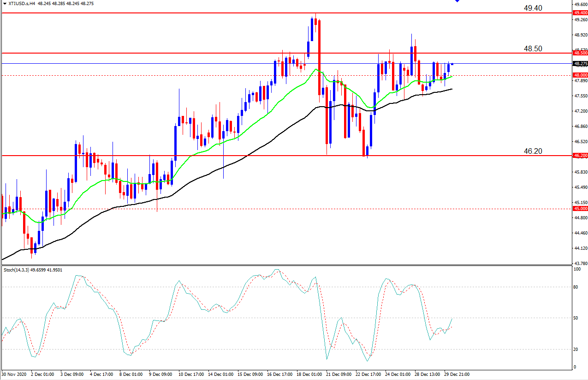Select the 49.400 red price tag on axis
Image resolution: width=588 pixels, height=380 pixels.
click(580, 13)
